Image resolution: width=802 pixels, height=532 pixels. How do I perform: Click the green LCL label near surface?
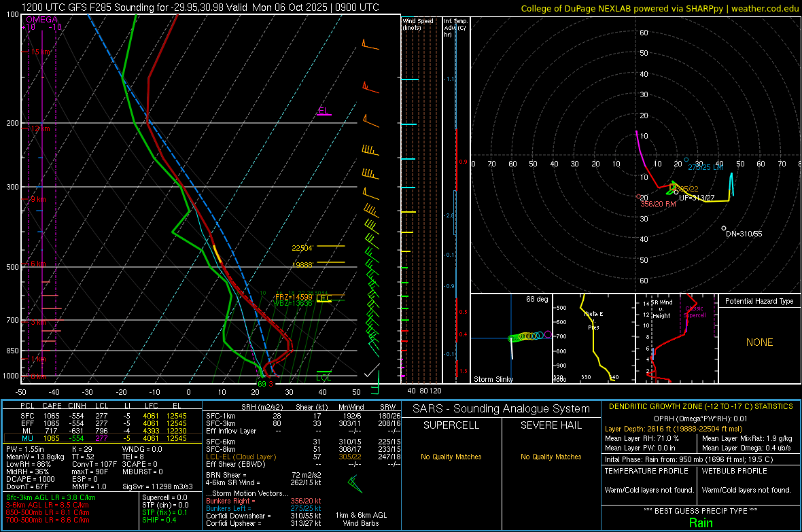[324, 378]
